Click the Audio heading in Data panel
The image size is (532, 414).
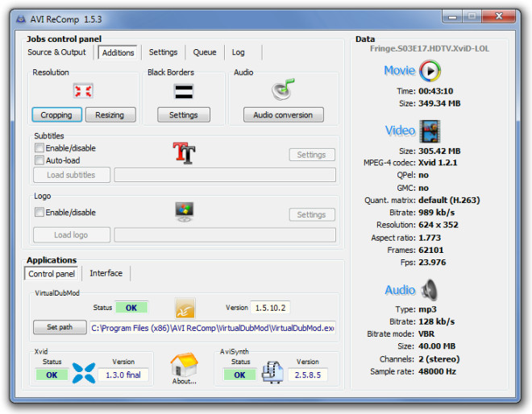point(401,290)
